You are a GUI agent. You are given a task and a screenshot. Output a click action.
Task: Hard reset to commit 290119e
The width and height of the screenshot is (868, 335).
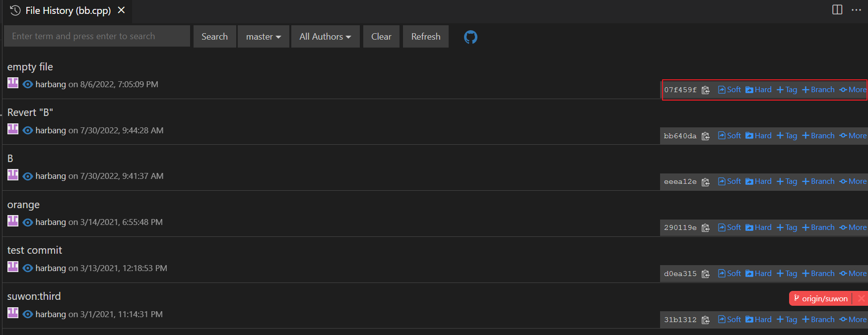coord(758,227)
